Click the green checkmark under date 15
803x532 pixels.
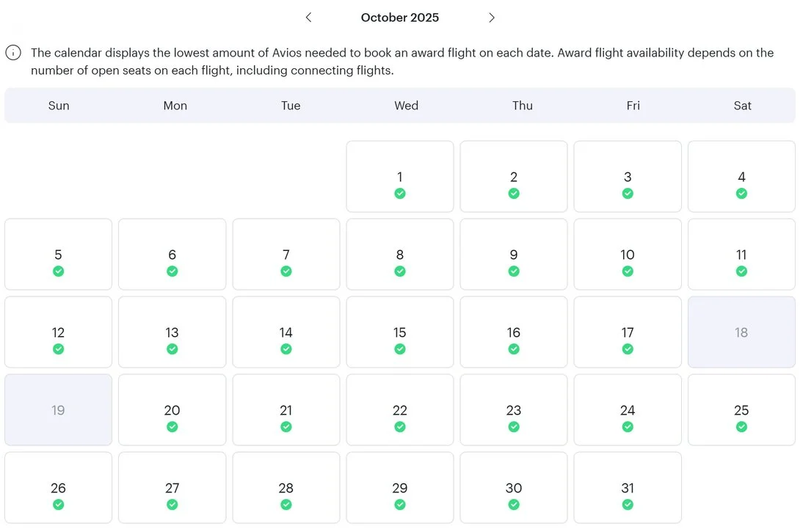[400, 349]
